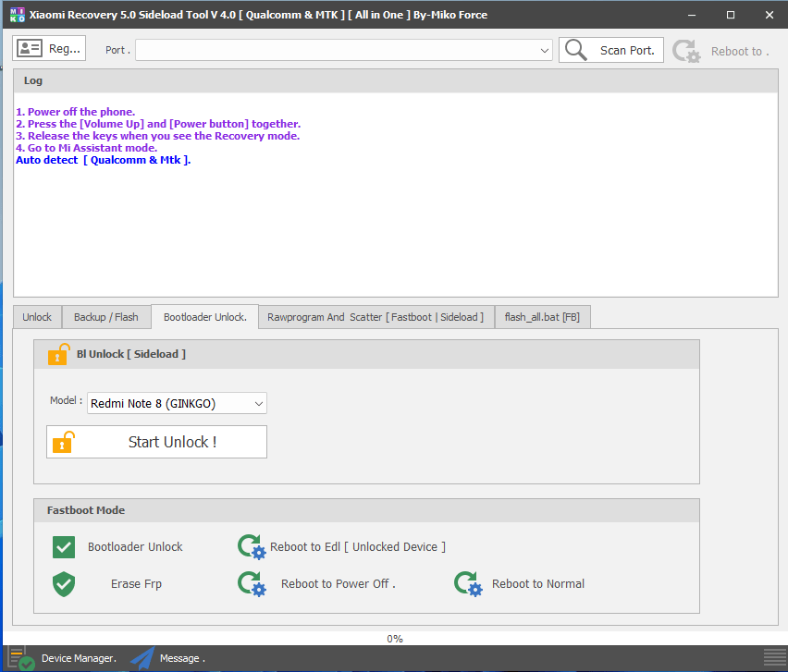
Task: Select the Reboot to Edl refresh icon
Action: point(251,547)
